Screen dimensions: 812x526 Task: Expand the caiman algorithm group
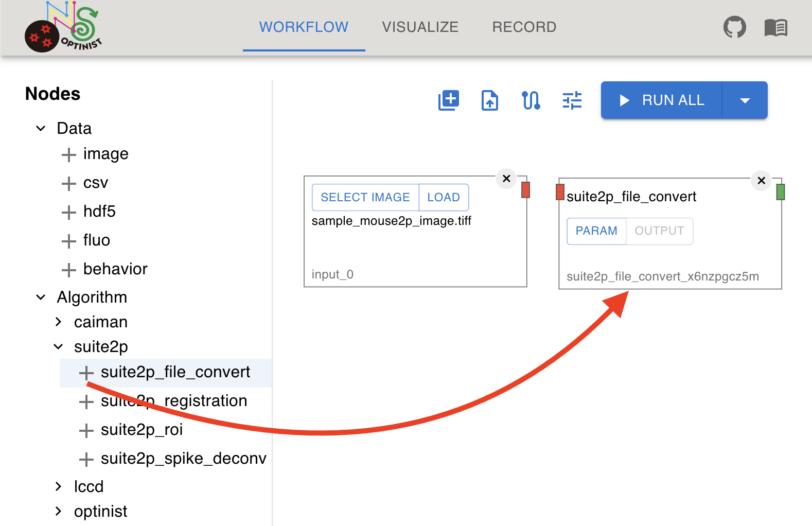pos(58,322)
